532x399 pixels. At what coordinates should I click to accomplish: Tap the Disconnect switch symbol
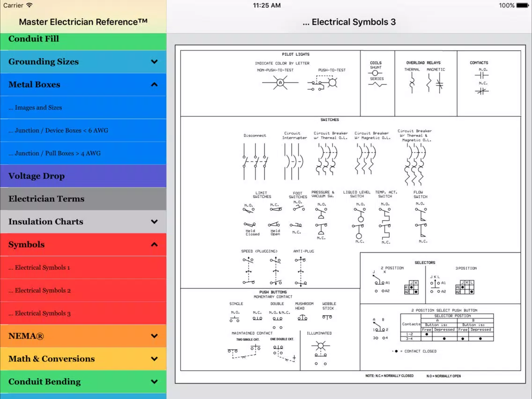(x=255, y=162)
